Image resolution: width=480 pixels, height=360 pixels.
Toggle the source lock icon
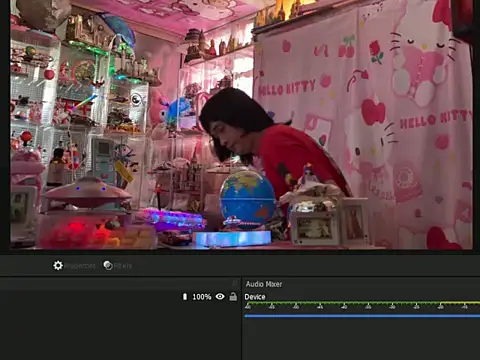[233, 297]
